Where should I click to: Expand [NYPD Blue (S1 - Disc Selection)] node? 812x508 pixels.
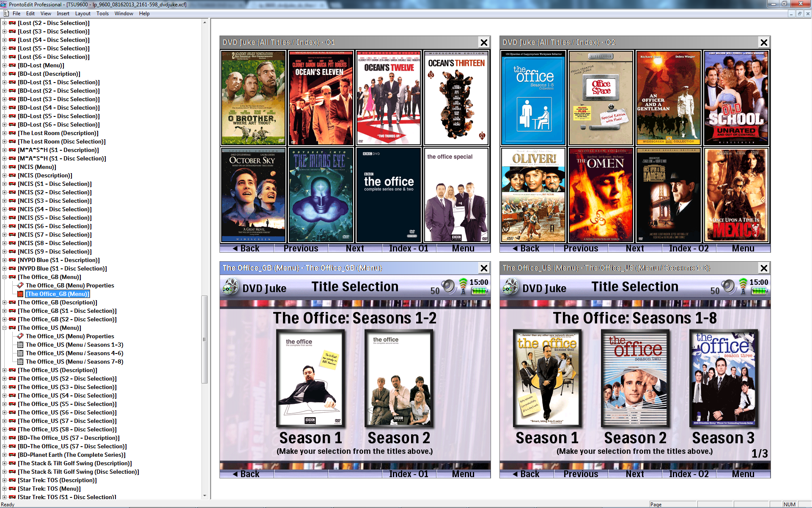point(5,268)
